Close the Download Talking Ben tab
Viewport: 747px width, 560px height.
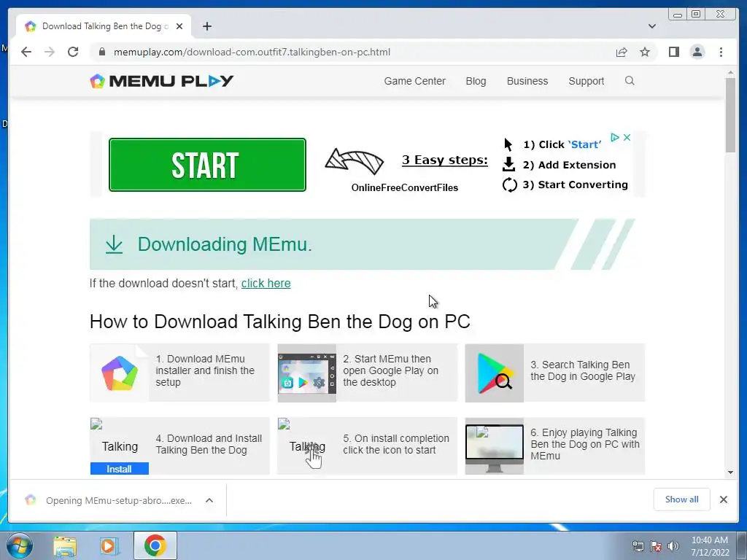[x=179, y=26]
